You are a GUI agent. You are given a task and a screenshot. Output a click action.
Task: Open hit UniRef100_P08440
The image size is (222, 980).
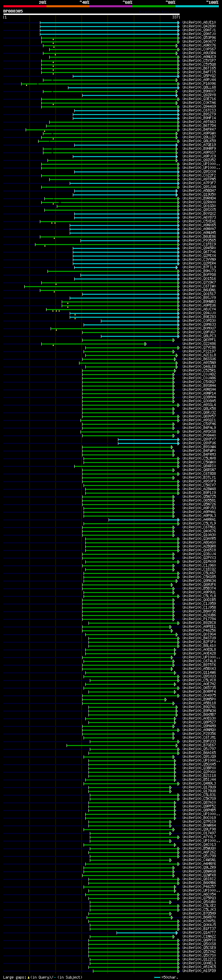tap(199, 435)
